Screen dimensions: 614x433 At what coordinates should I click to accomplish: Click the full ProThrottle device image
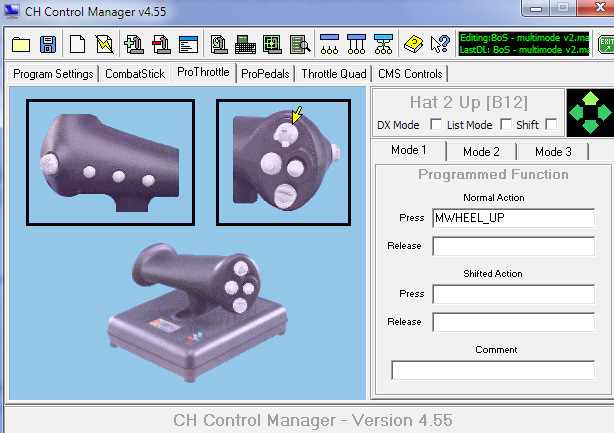[198, 312]
